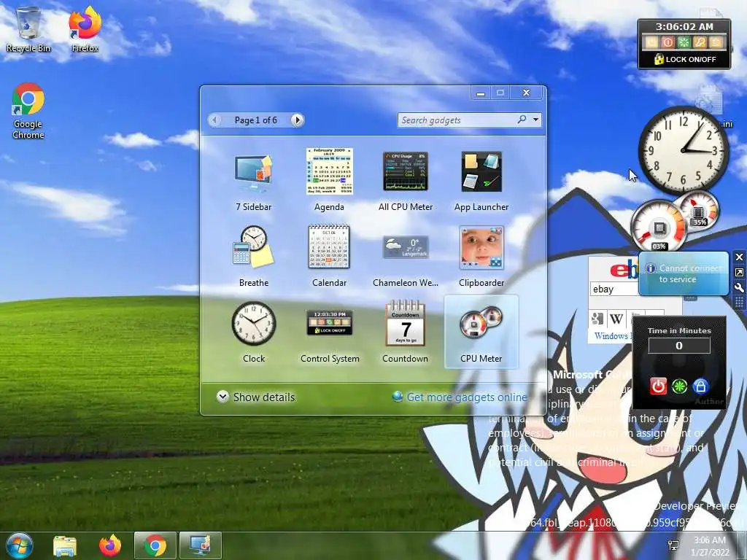The width and height of the screenshot is (747, 560).
Task: Click the CPU Meter desktop gadget dial
Action: coord(659,227)
